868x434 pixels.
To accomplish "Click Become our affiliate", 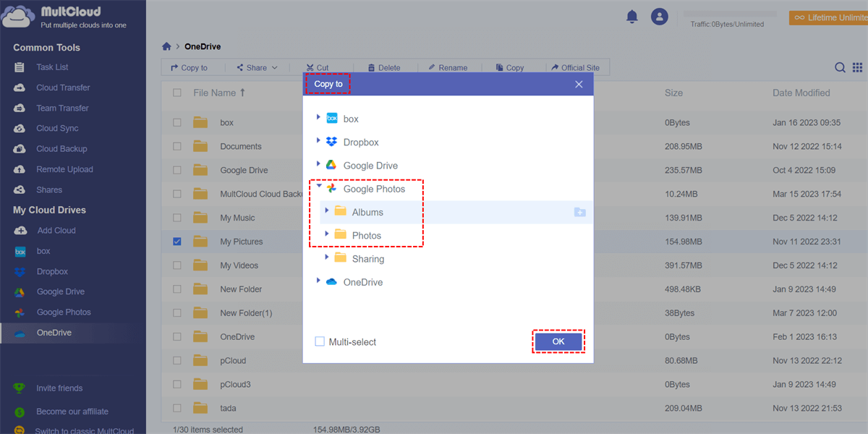I will (x=72, y=412).
